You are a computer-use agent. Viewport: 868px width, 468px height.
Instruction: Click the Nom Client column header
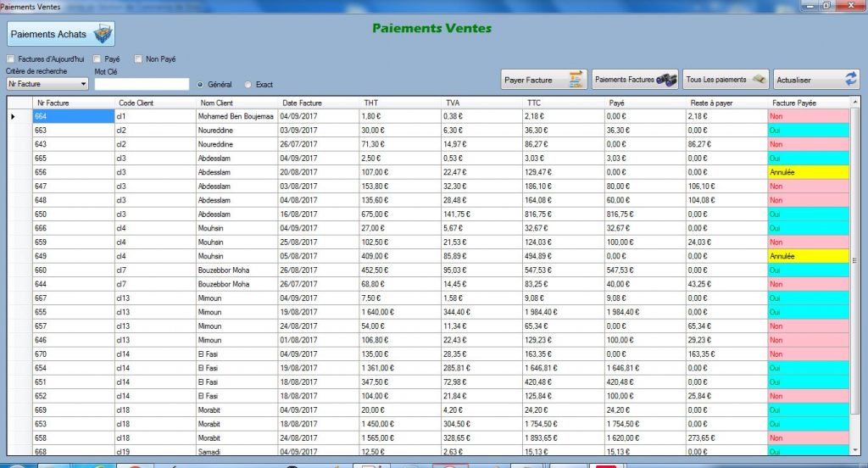[217, 102]
